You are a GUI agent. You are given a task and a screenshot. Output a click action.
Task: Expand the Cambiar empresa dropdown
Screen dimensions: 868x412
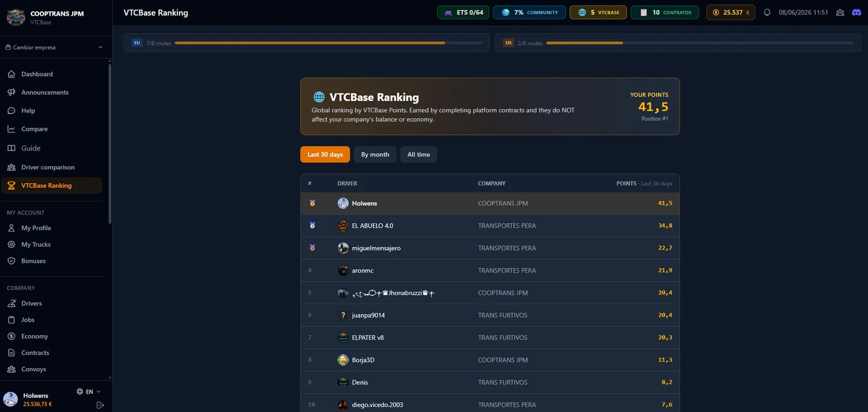click(54, 47)
